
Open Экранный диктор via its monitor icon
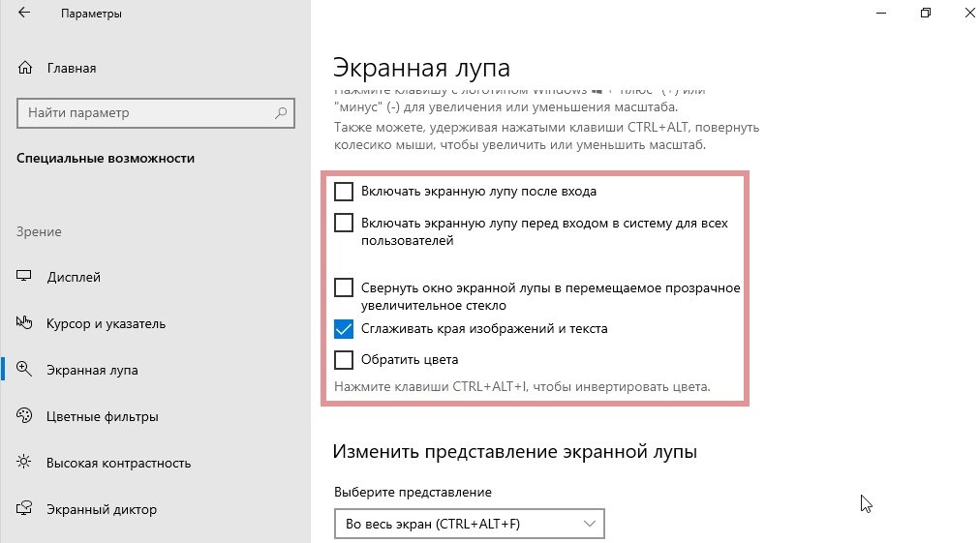coord(25,509)
